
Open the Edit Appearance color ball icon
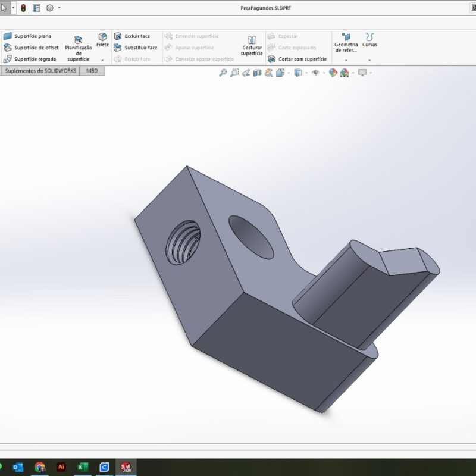click(333, 73)
